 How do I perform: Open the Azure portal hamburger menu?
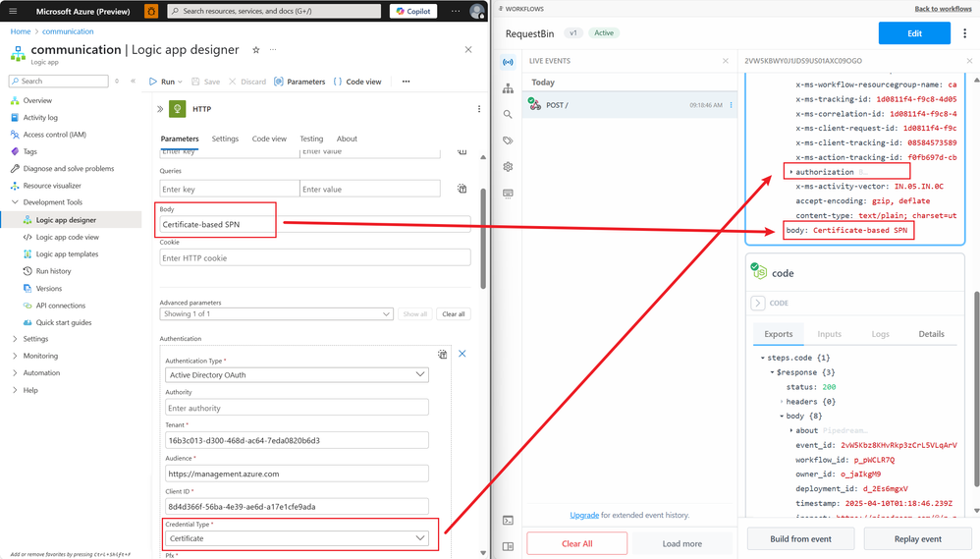pyautogui.click(x=13, y=11)
